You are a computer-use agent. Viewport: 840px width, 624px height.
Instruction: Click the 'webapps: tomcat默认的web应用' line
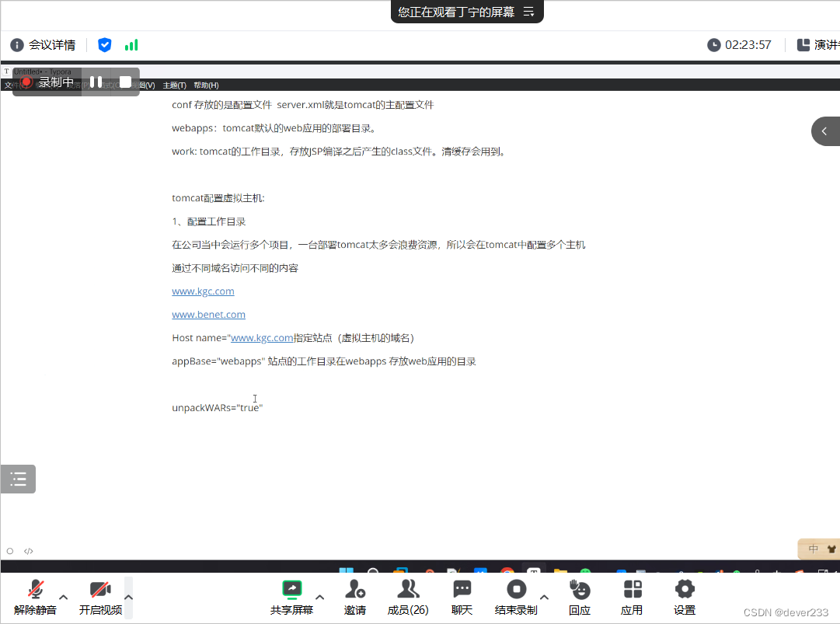point(274,128)
